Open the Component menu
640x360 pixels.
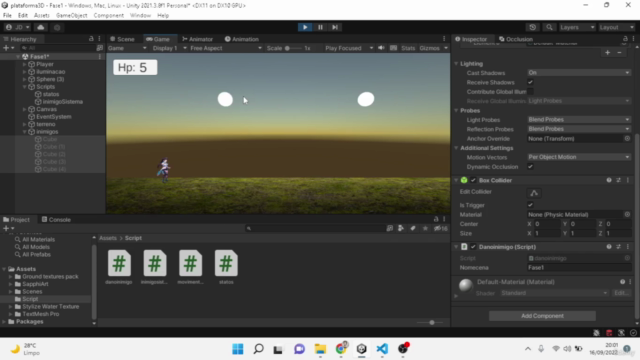click(x=109, y=15)
